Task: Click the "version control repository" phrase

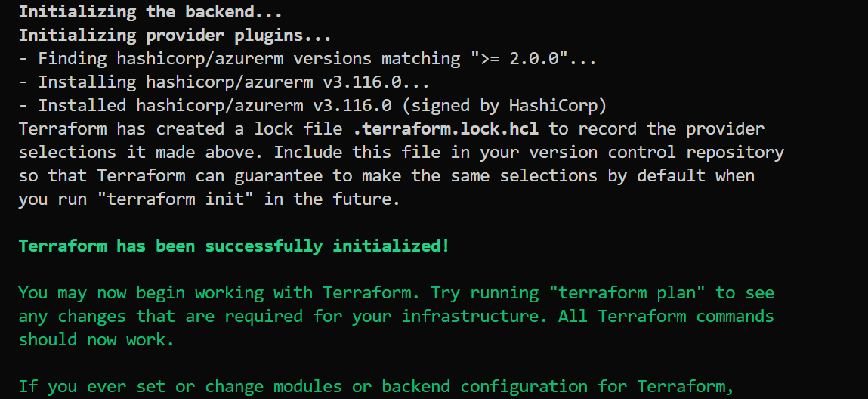Action: pos(656,152)
